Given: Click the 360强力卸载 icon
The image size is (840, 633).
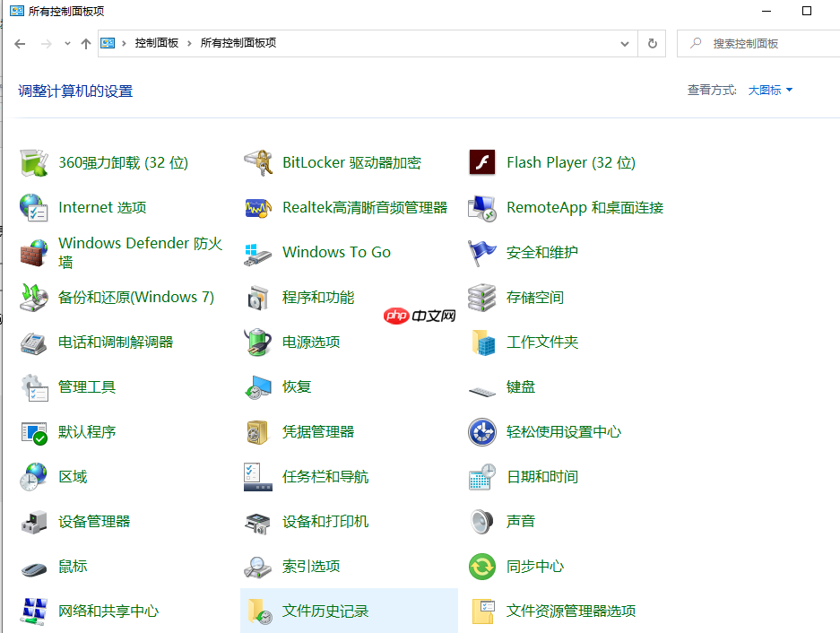Looking at the screenshot, I should tap(34, 163).
